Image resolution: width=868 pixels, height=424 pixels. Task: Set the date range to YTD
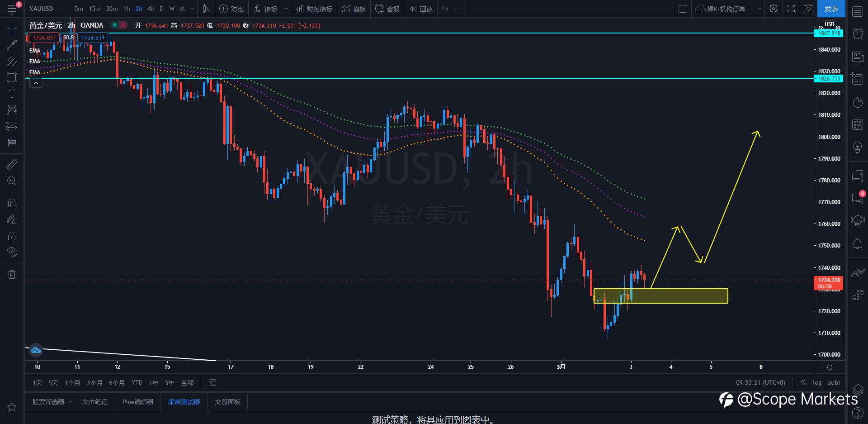(137, 383)
